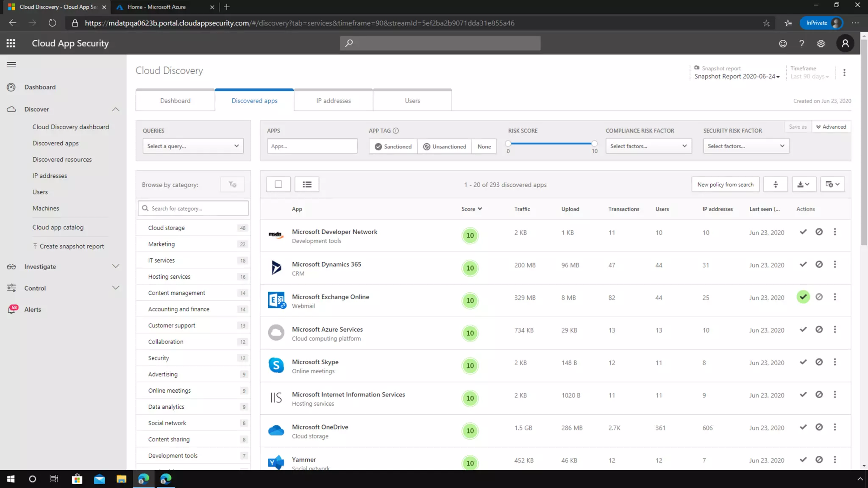
Task: Switch to the IP addresses tab
Action: [334, 101]
